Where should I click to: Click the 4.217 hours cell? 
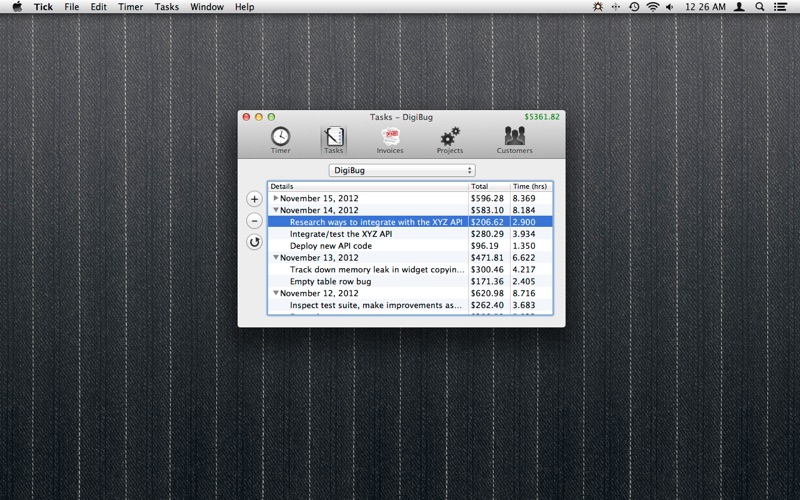[x=524, y=269]
